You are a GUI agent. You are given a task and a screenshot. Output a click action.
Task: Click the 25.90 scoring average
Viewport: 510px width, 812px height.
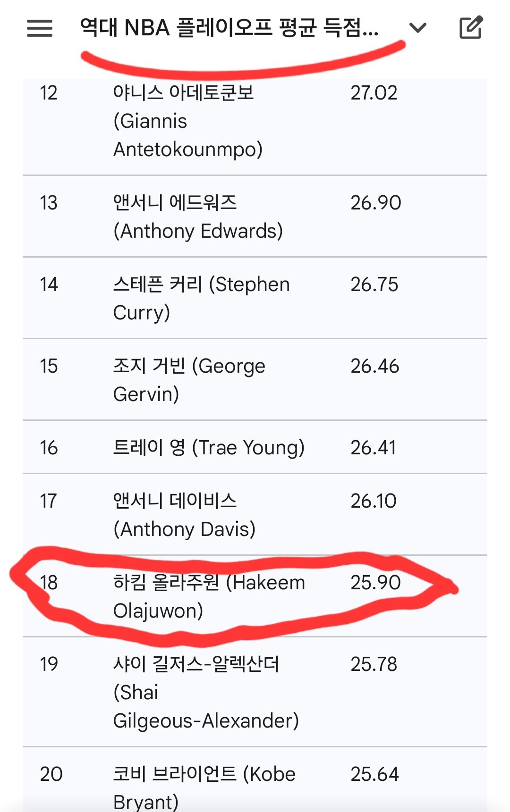[x=375, y=583]
